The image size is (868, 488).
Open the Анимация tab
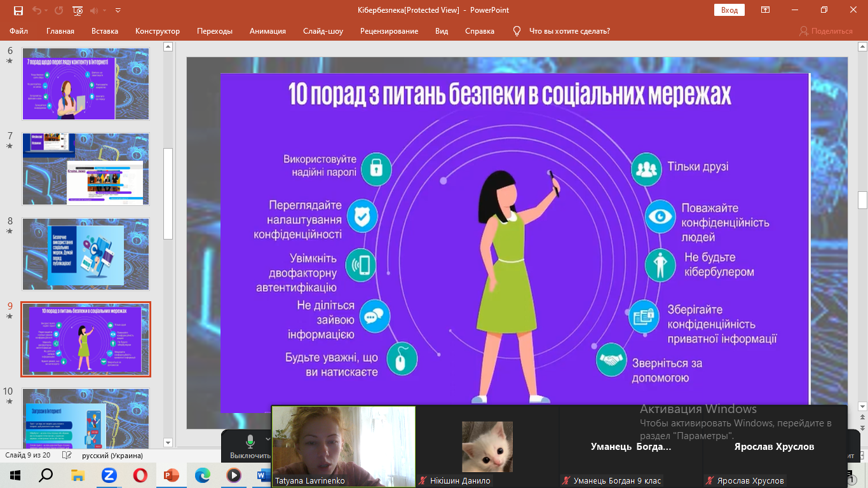268,30
